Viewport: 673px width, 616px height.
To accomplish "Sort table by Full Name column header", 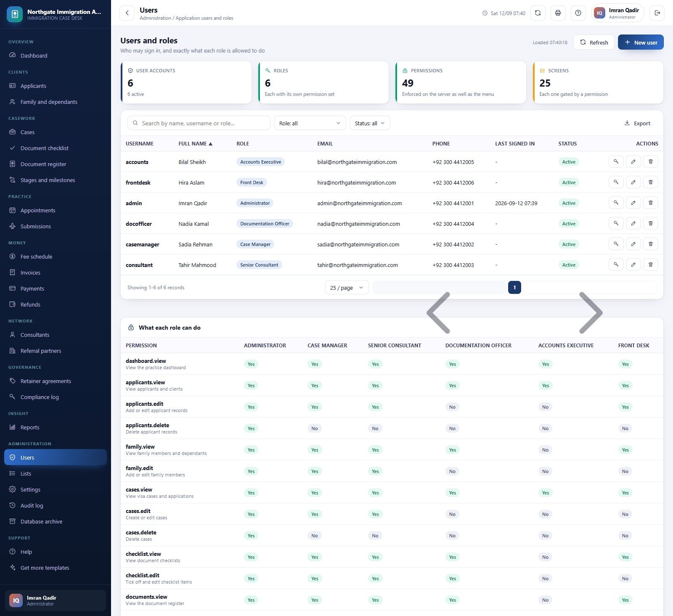I will (195, 144).
